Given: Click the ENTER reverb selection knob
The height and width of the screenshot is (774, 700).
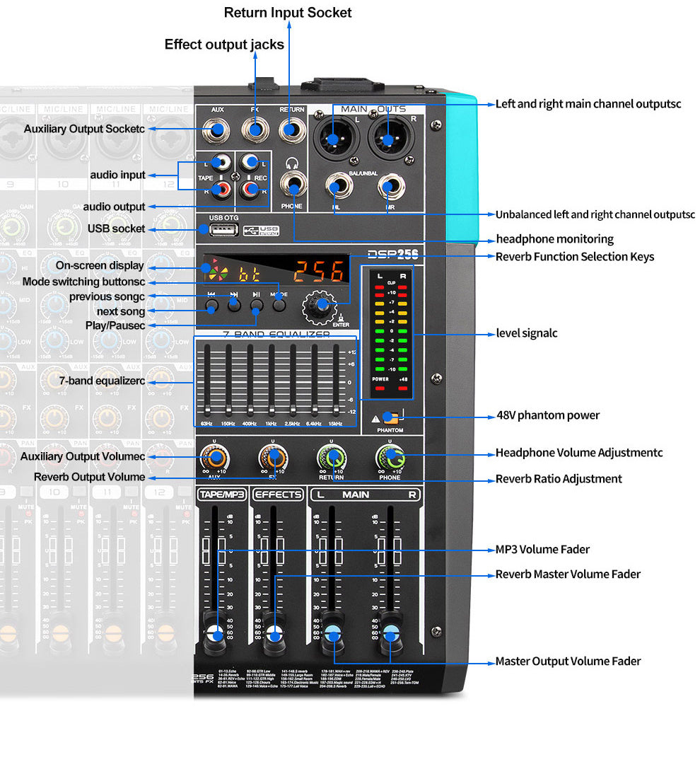Looking at the screenshot, I should [320, 306].
